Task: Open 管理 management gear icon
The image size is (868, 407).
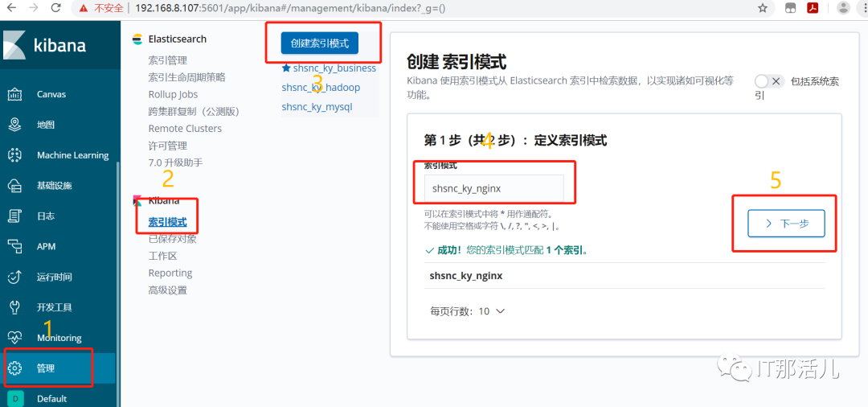Action: click(14, 368)
